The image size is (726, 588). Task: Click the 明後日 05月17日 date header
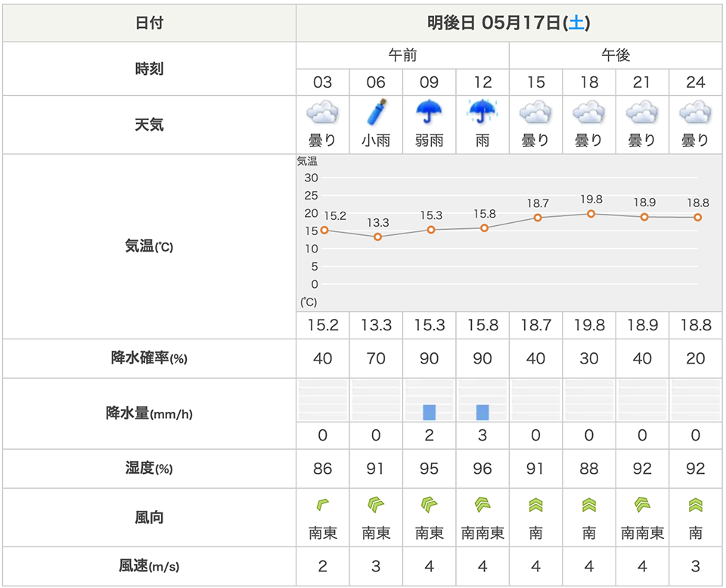(509, 23)
